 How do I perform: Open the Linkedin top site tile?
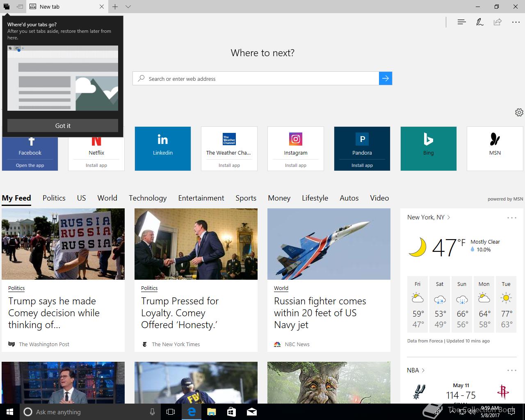163,148
